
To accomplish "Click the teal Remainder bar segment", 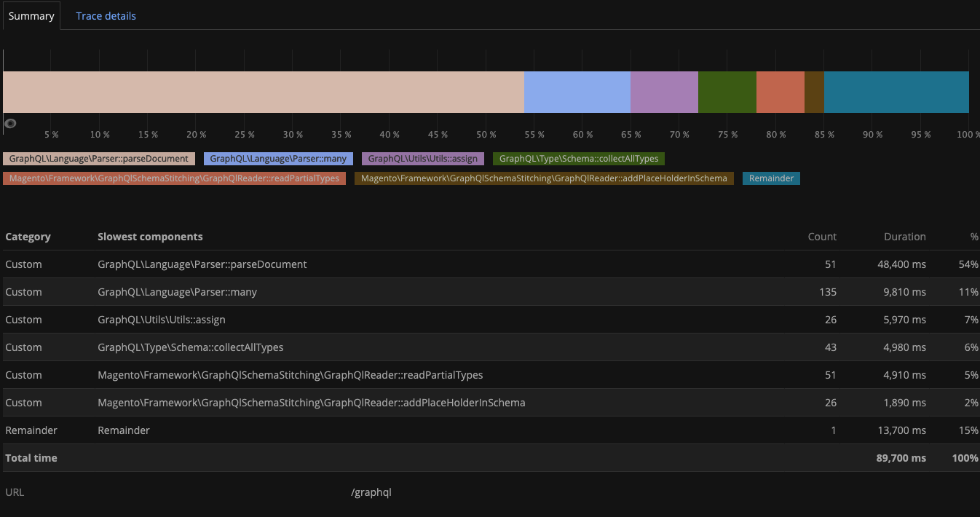I will pyautogui.click(x=896, y=92).
